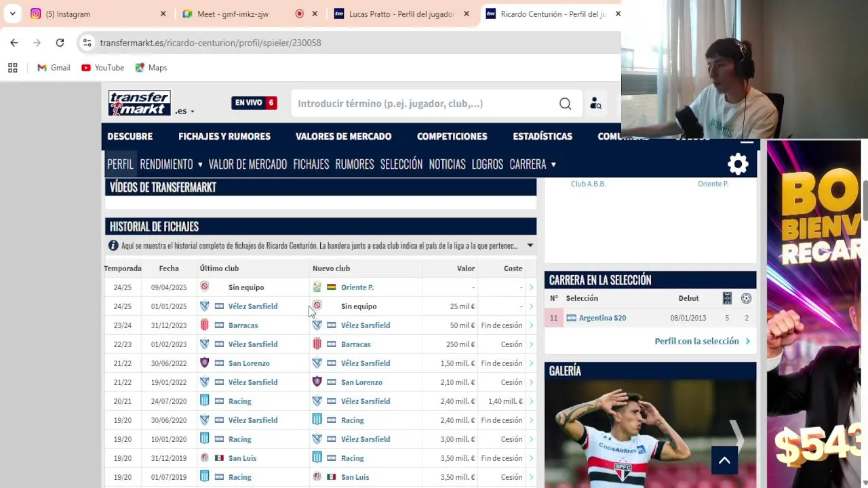Close the Ricardo Centurión browser tab
This screenshot has width=868, height=488.
point(618,14)
